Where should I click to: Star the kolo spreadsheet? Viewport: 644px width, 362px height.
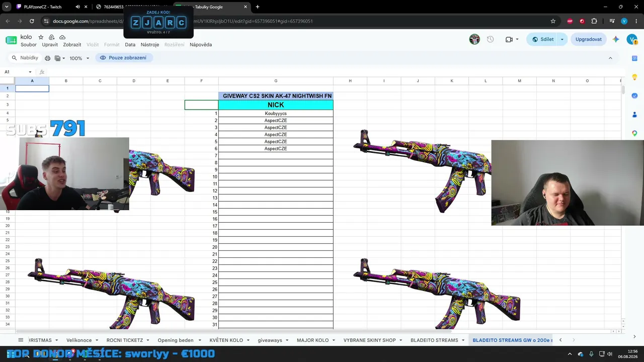point(41,37)
